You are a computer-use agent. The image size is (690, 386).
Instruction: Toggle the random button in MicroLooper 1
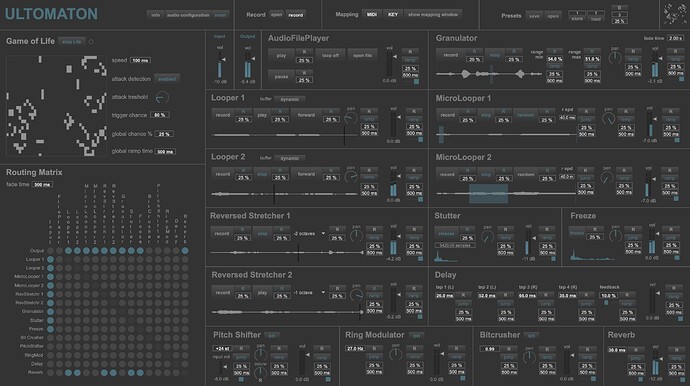(x=525, y=115)
